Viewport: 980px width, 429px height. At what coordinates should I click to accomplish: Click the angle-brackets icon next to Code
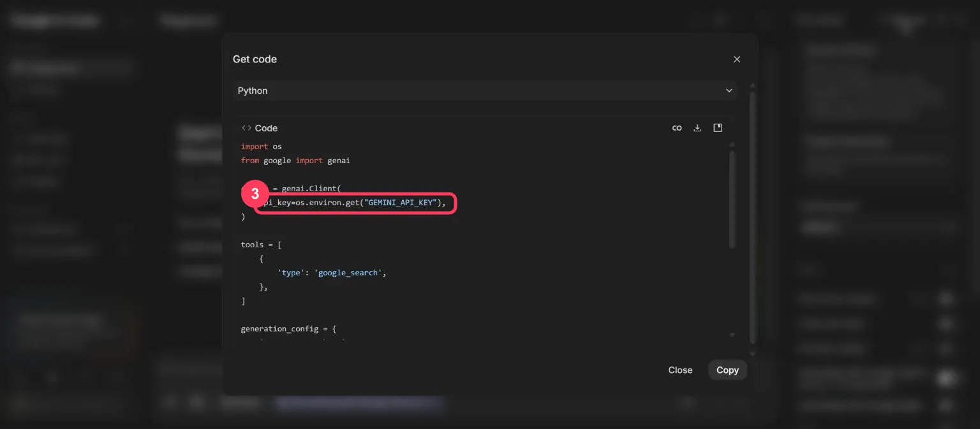pyautogui.click(x=246, y=128)
